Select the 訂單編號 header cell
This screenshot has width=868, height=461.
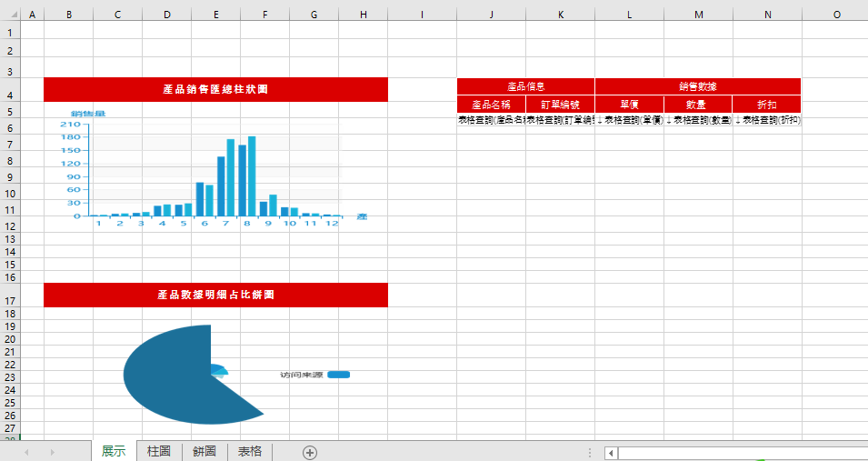click(560, 105)
